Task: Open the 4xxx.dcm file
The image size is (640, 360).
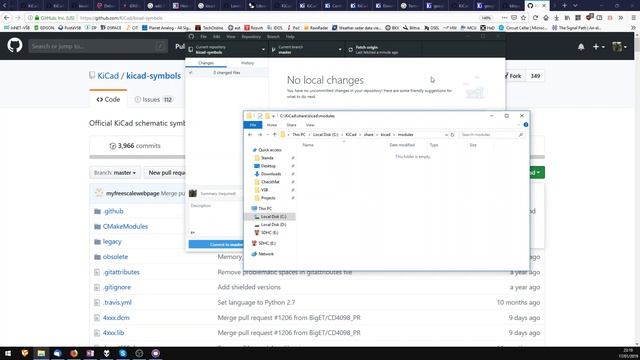Action: pos(116,318)
